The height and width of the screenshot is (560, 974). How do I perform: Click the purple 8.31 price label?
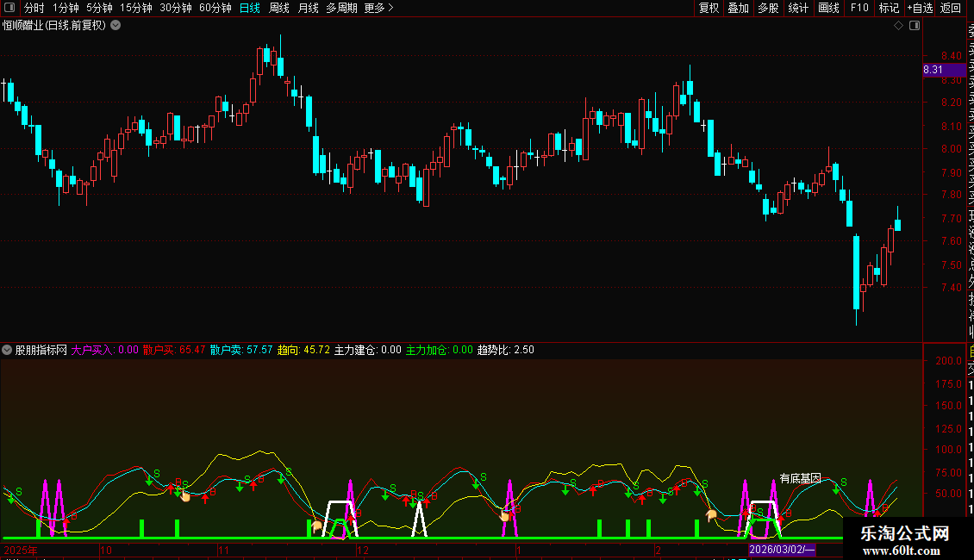pos(933,70)
